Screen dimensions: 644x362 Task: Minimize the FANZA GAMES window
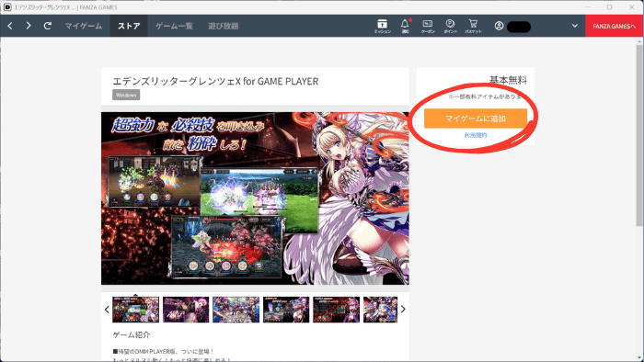click(x=587, y=7)
